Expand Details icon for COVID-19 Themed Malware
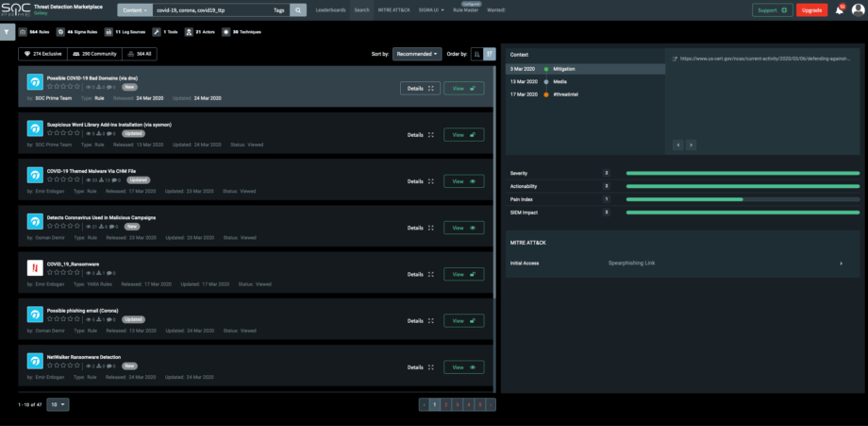 [430, 181]
